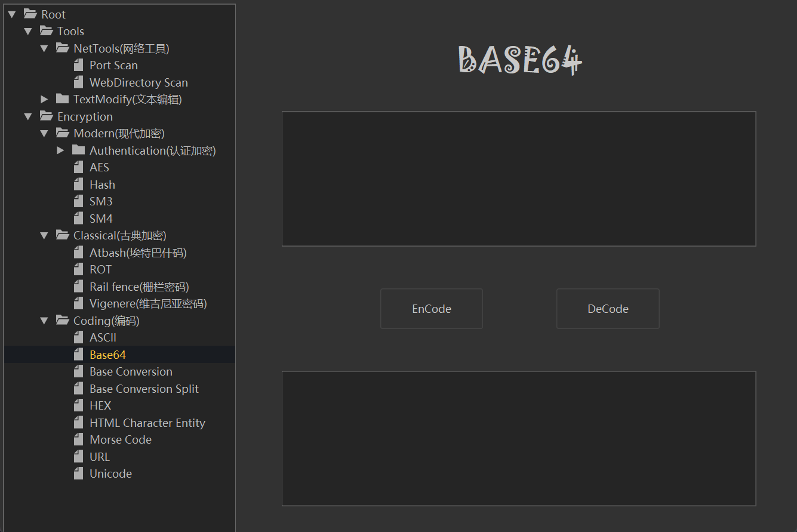Image resolution: width=797 pixels, height=532 pixels.
Task: Open the SM3 entry
Action: click(x=101, y=201)
